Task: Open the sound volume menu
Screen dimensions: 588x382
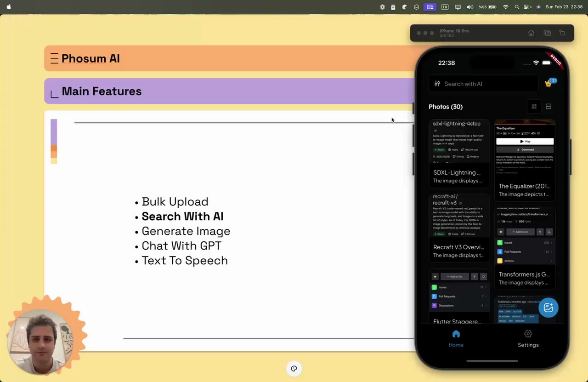Action: (470, 7)
